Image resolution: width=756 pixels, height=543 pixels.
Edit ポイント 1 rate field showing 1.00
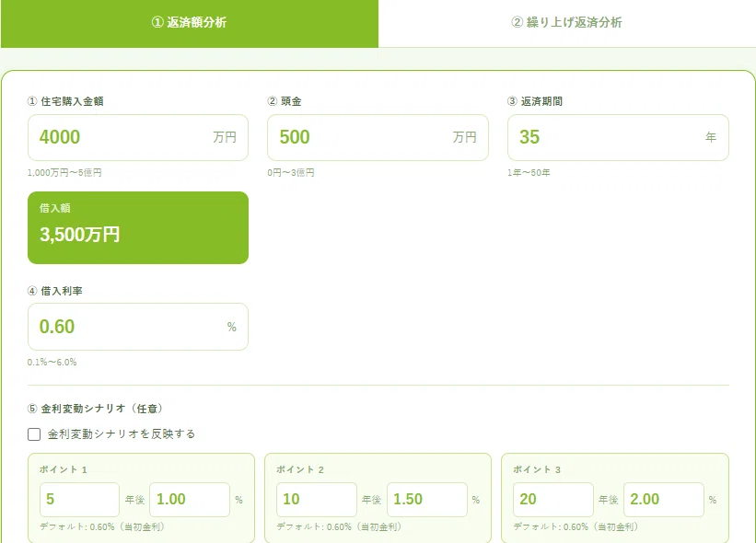(190, 499)
